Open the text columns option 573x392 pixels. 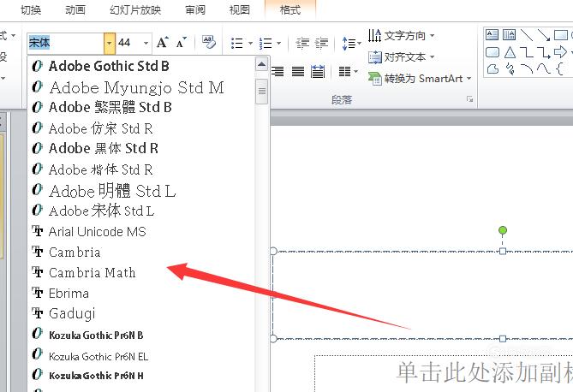point(348,71)
